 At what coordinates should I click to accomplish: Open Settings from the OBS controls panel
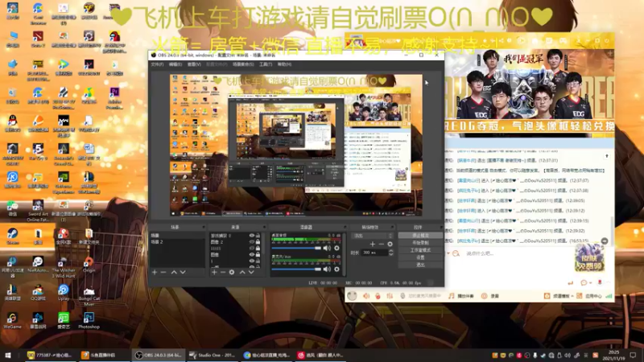point(420,257)
